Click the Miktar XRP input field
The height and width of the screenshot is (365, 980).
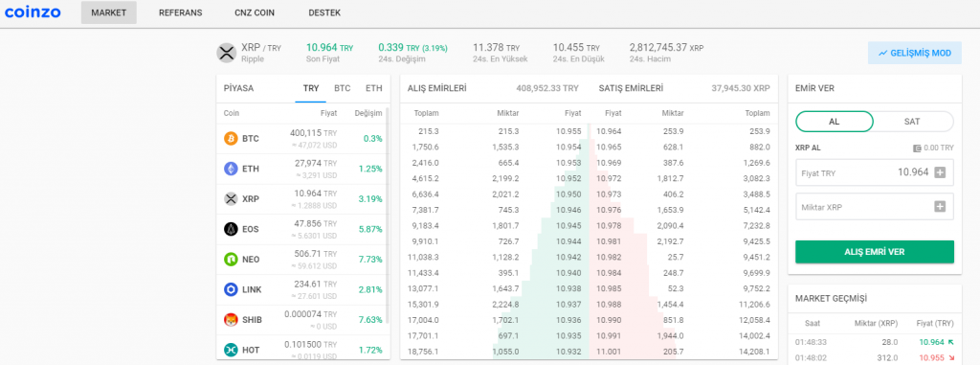875,207
